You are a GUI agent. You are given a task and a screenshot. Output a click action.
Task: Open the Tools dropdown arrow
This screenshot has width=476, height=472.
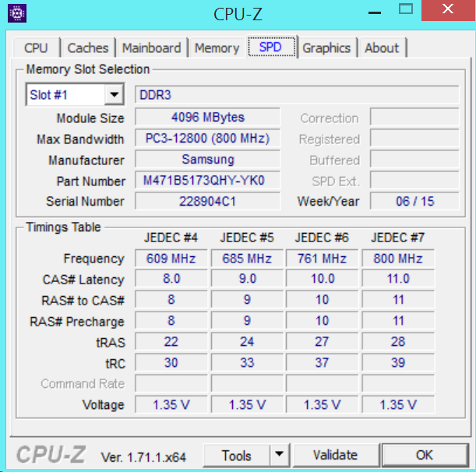click(279, 456)
